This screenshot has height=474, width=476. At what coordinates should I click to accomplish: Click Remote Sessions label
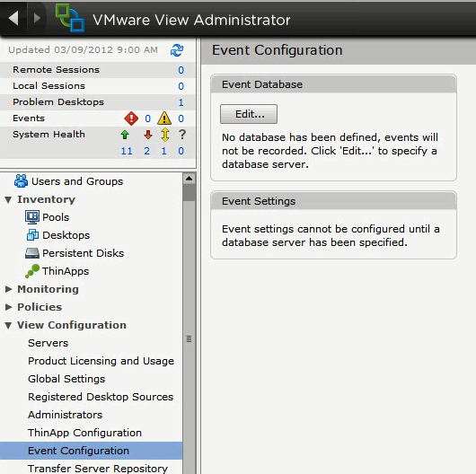pyautogui.click(x=56, y=70)
